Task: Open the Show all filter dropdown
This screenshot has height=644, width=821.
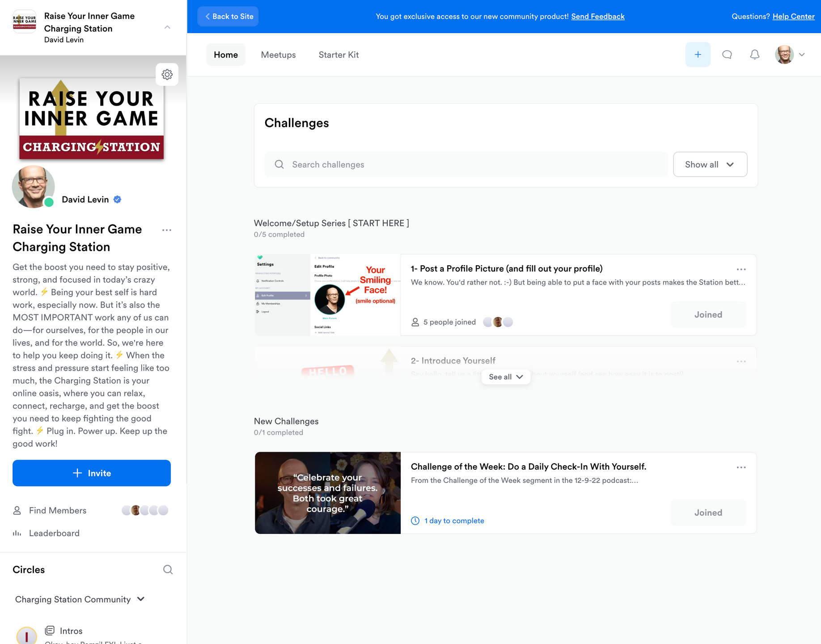Action: tap(710, 164)
